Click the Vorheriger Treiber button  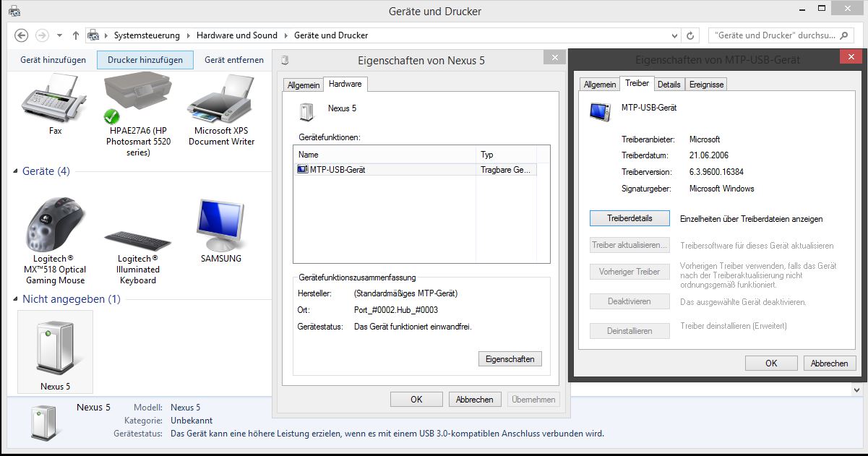(629, 272)
